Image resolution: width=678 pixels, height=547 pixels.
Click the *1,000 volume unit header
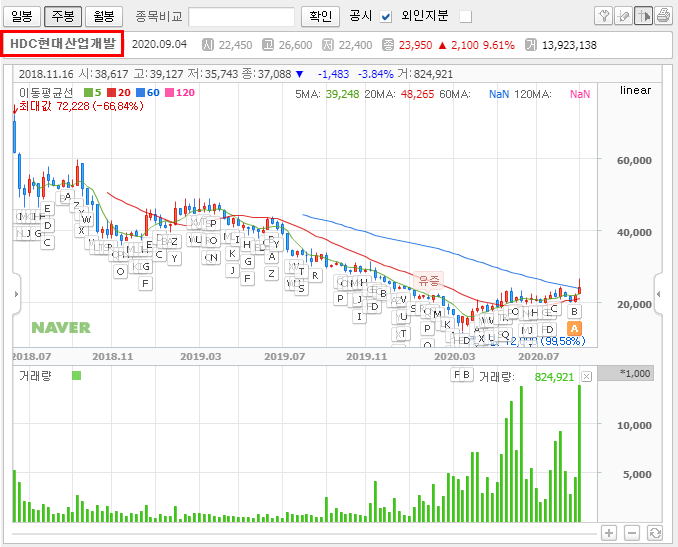pyautogui.click(x=626, y=373)
